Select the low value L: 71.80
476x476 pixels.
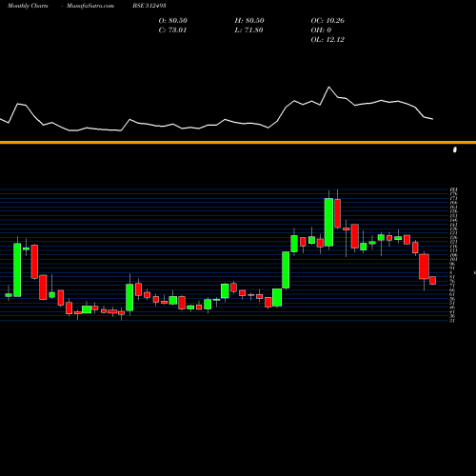coord(248,30)
